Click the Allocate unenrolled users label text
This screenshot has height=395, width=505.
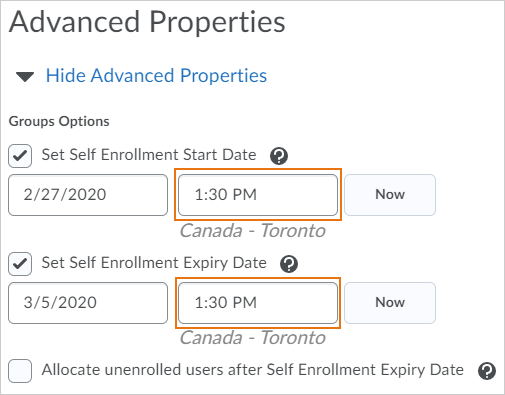click(253, 370)
